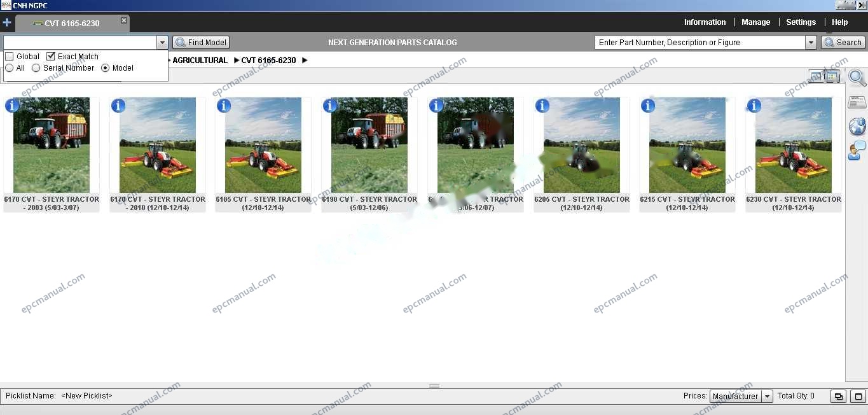Switch to thumbnail grid view icon
868x415 pixels.
click(832, 77)
